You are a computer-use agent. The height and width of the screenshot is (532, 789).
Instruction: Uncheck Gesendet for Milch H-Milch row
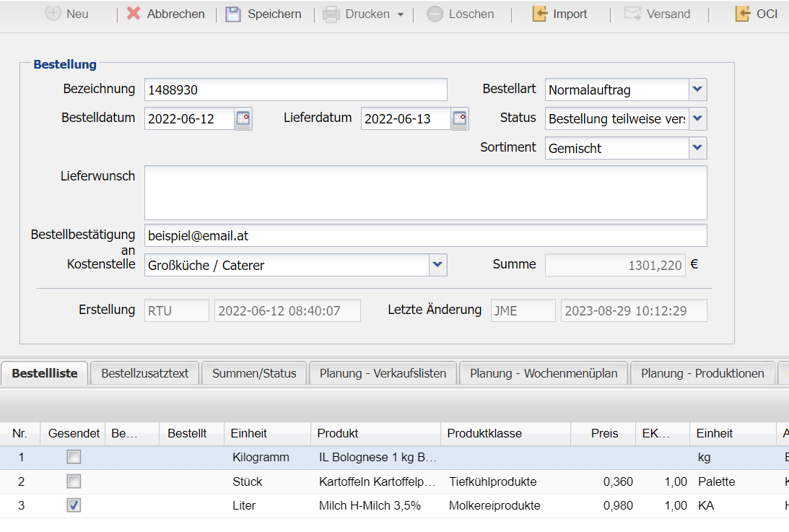(x=74, y=505)
